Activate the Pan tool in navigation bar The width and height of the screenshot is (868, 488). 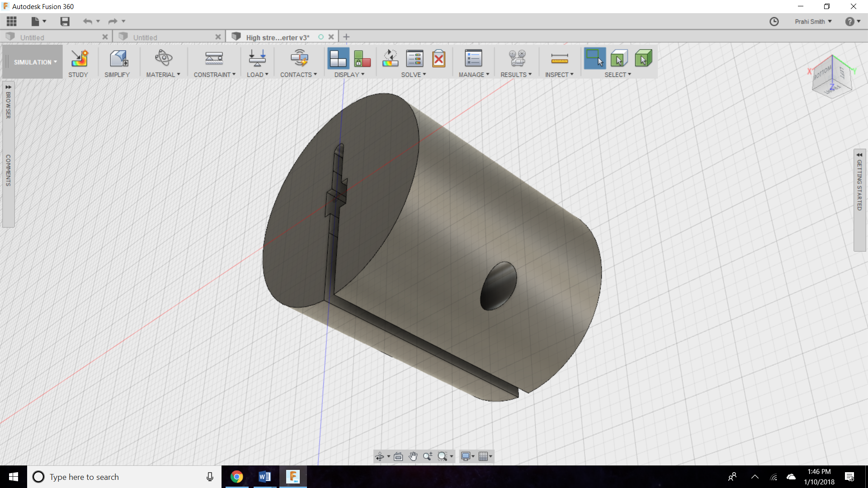[x=413, y=456]
